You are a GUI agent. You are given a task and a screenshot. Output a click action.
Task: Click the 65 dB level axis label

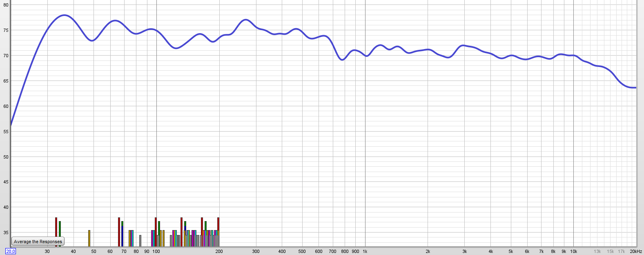(x=6, y=81)
